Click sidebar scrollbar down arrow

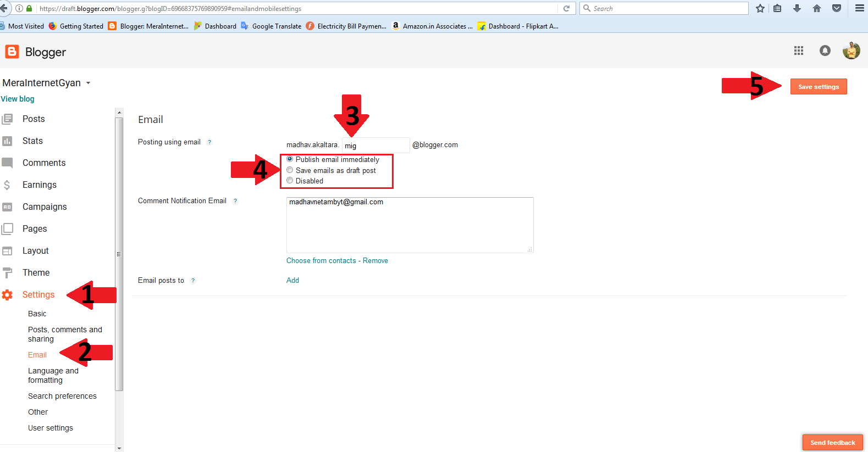coord(119,448)
